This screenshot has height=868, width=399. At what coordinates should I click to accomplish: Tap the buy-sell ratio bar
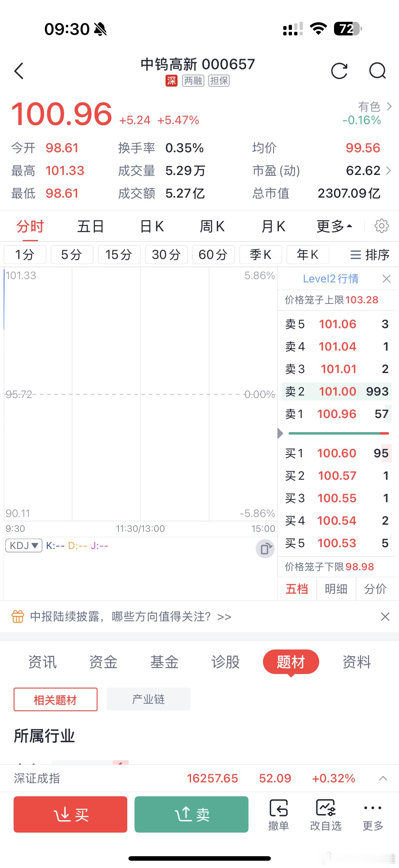pyautogui.click(x=339, y=433)
